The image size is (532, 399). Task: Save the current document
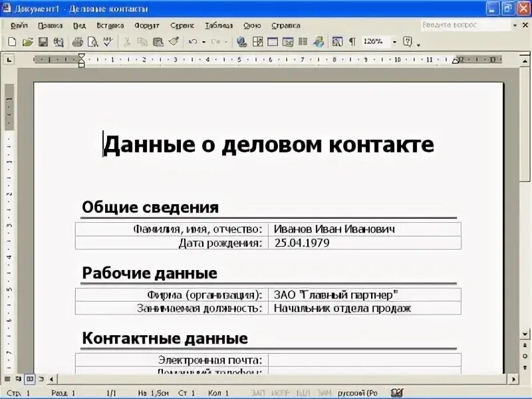click(x=44, y=42)
